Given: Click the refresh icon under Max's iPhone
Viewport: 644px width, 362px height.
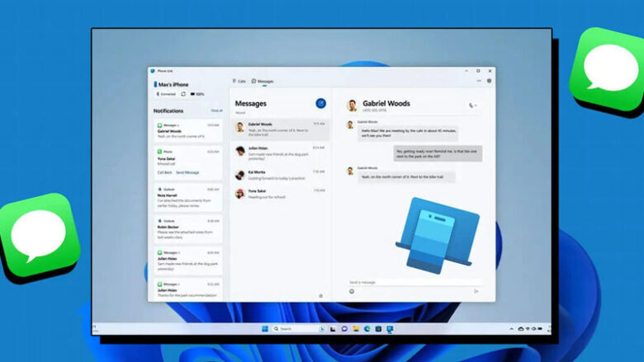Looking at the screenshot, I should point(183,94).
